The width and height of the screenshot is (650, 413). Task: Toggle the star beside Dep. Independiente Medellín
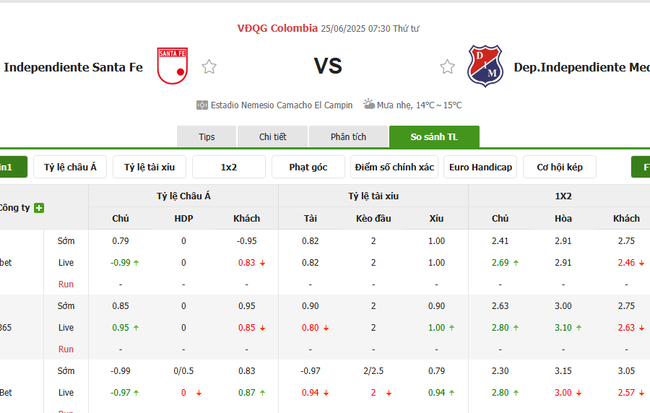coord(447,67)
